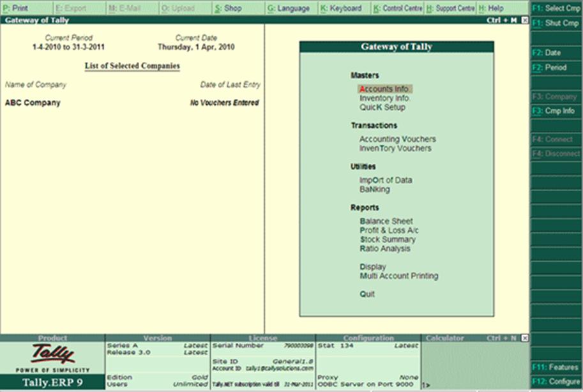Open Cmp Info from the sidebar
This screenshot has height=392, width=583.
coord(554,110)
